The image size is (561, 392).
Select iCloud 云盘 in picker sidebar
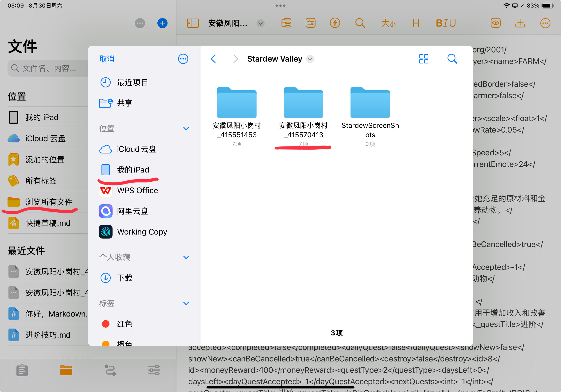144,149
